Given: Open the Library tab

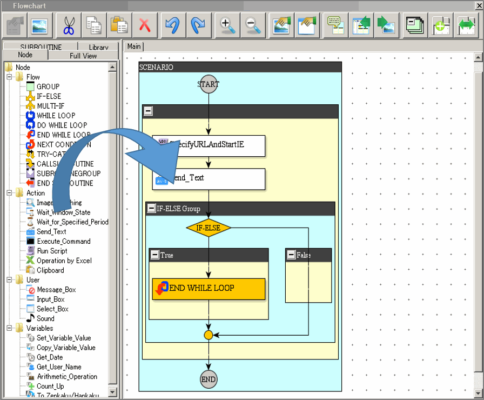Looking at the screenshot, I should [x=98, y=47].
